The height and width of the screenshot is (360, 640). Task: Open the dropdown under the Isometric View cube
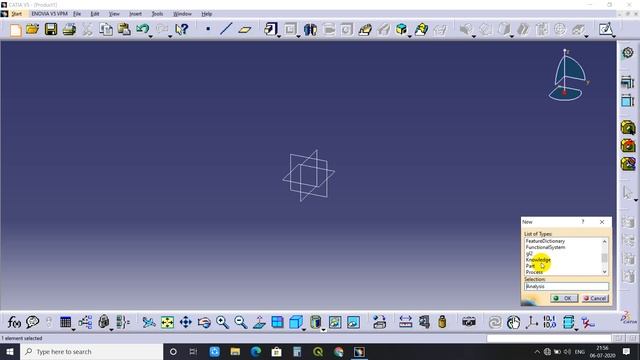[x=304, y=330]
